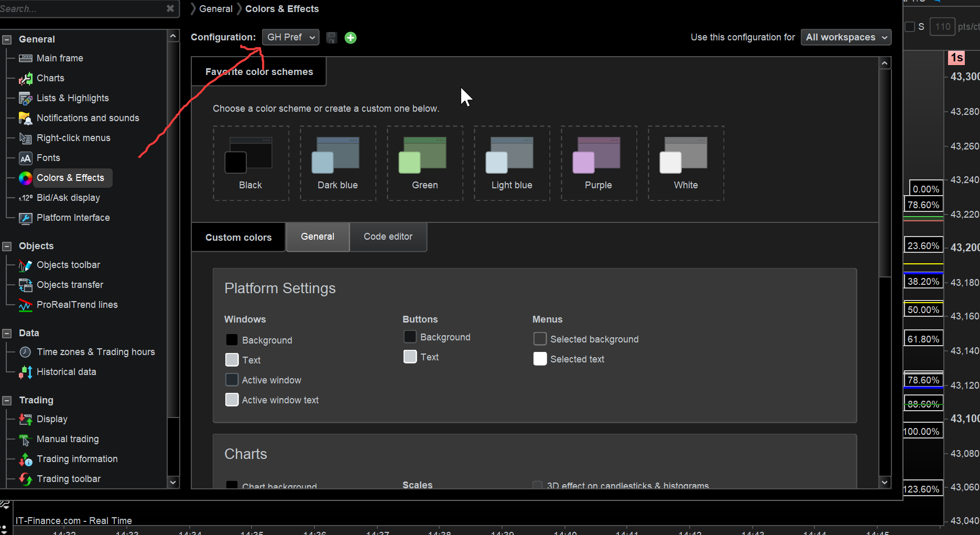Open the Trading information icon
This screenshot has width=980, height=535.
pos(25,459)
